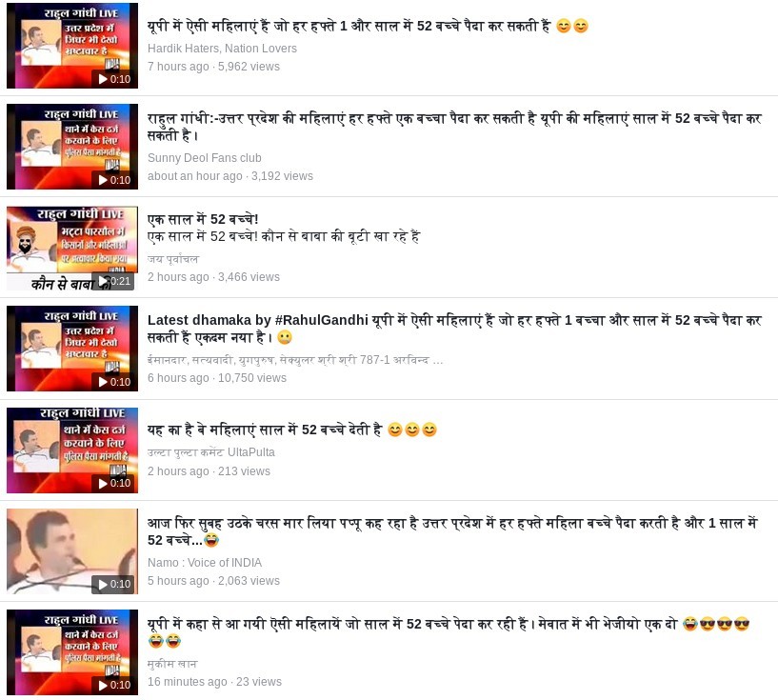Play the UltaPulta video thumbnail
Viewport: 778px width, 700px height.
coord(72,450)
